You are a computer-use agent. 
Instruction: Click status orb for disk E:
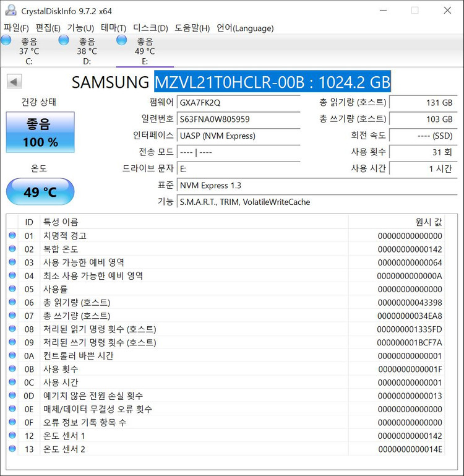(122, 40)
